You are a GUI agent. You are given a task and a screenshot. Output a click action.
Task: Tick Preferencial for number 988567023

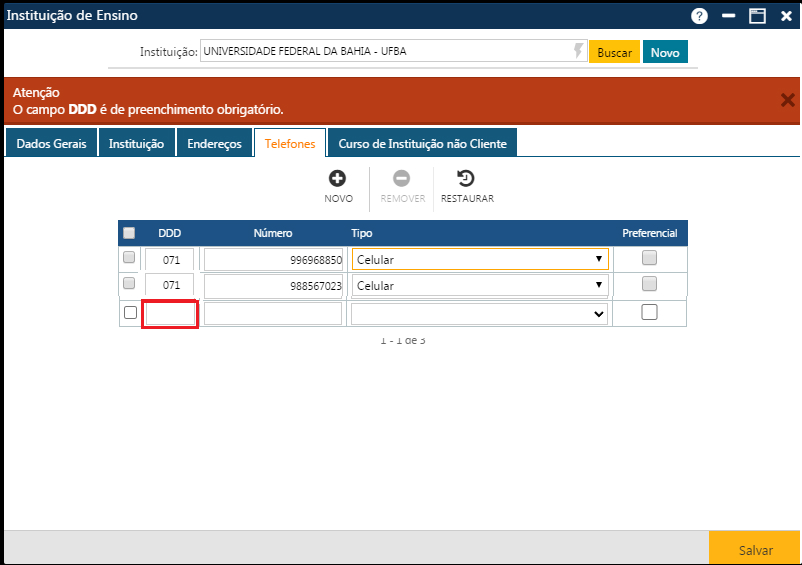649,283
